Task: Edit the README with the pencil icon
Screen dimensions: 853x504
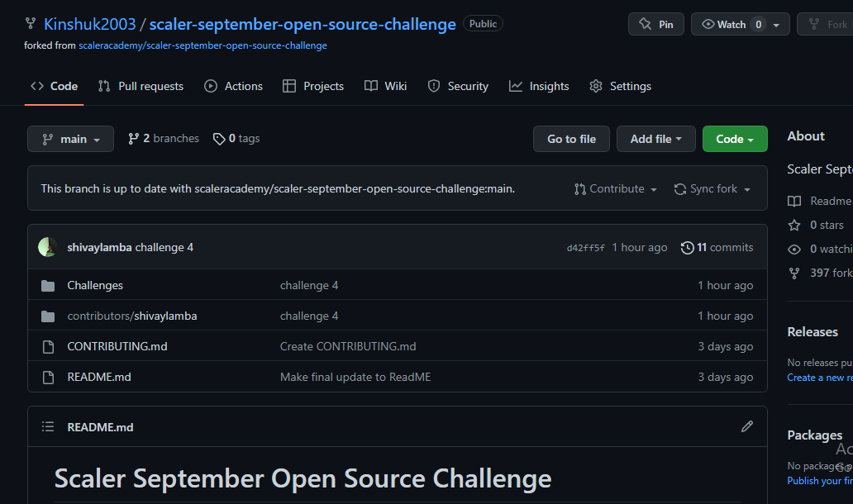Action: pos(747,427)
